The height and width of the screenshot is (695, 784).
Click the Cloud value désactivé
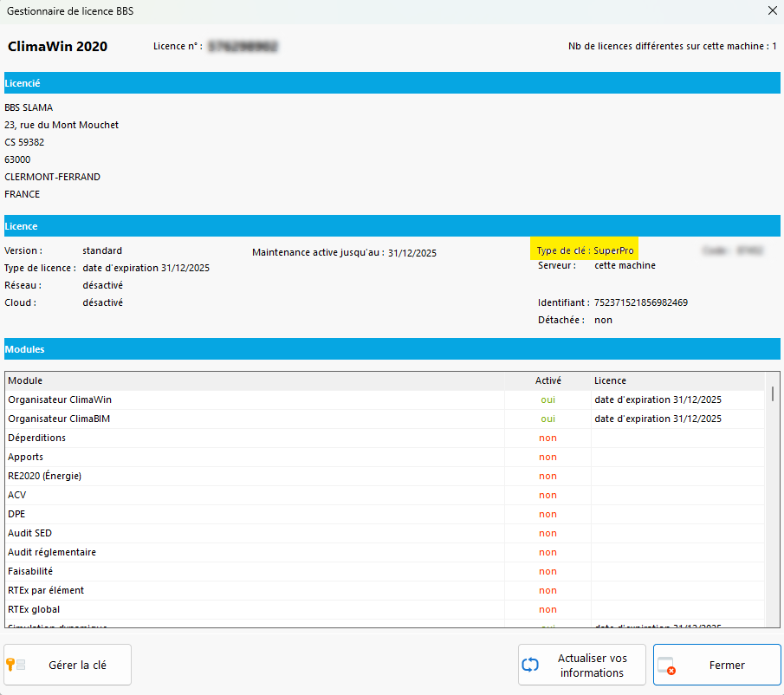(102, 302)
